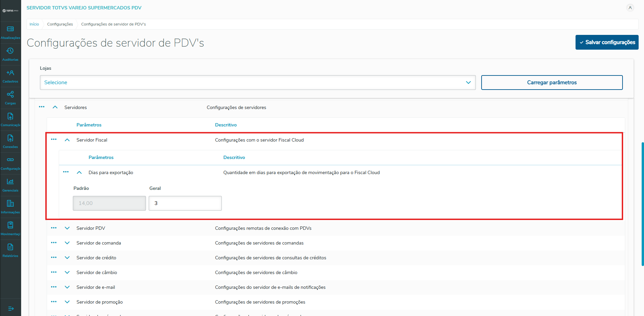The width and height of the screenshot is (644, 316).
Task: Expand the Servidor de crédito row
Action: (x=67, y=258)
